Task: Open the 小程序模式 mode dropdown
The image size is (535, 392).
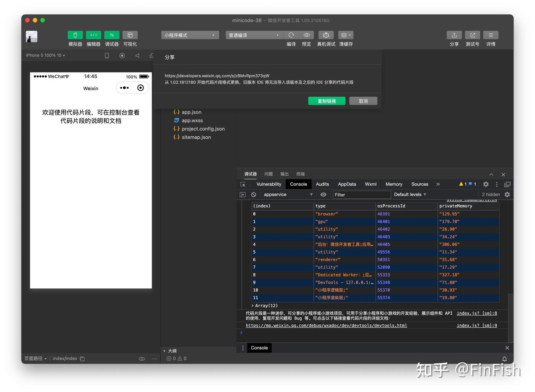Action: 190,35
